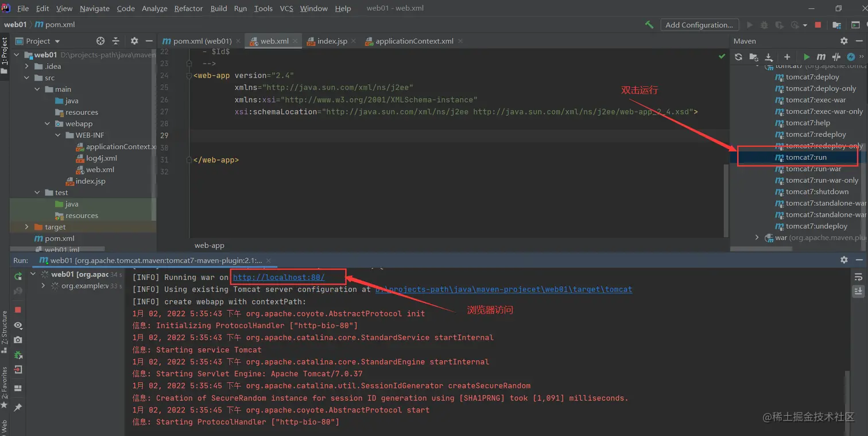Screen dimensions: 868x436
Task: Close the web.xml editor tab
Action: point(295,41)
